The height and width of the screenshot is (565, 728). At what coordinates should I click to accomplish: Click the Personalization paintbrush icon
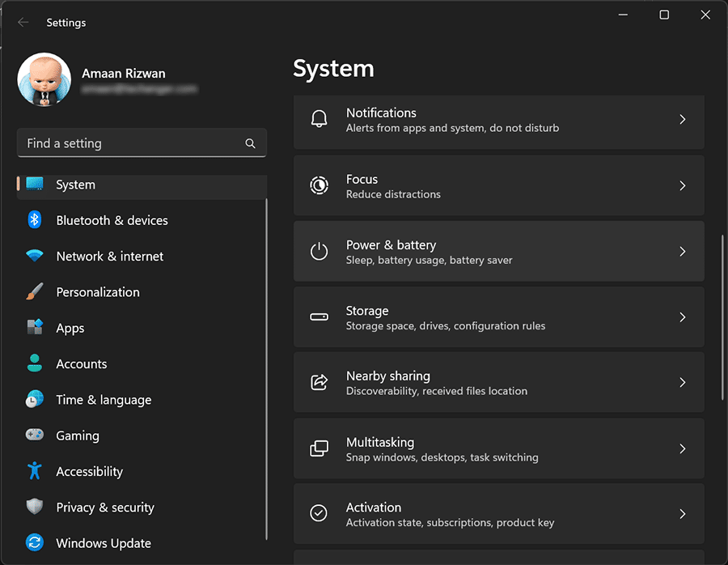point(34,292)
